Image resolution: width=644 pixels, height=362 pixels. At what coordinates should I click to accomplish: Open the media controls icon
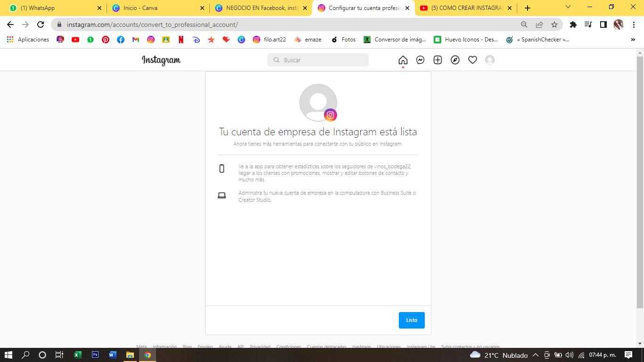tap(588, 25)
